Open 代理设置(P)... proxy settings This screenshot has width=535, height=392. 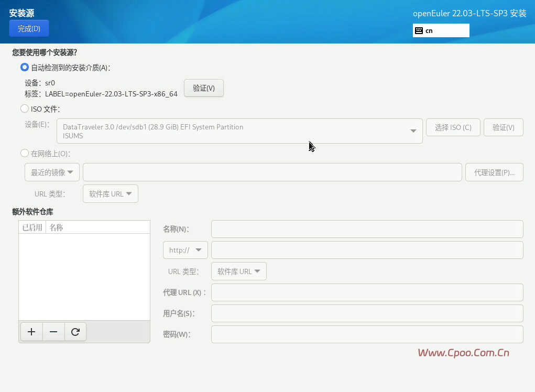(x=494, y=172)
